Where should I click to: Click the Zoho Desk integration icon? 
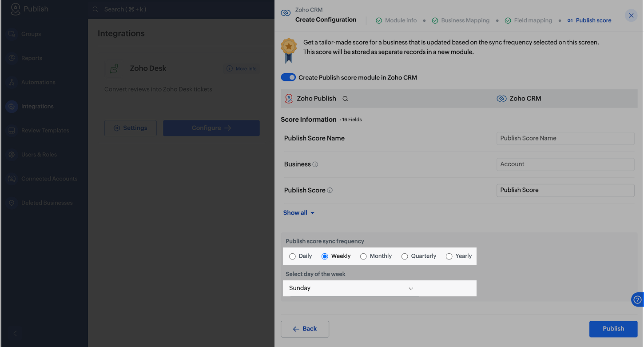[114, 68]
